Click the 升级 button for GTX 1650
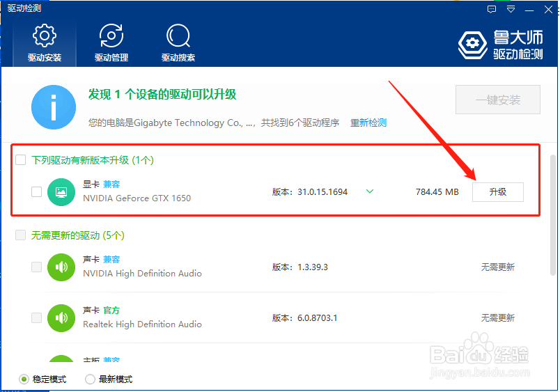The image size is (560, 392). 498,192
